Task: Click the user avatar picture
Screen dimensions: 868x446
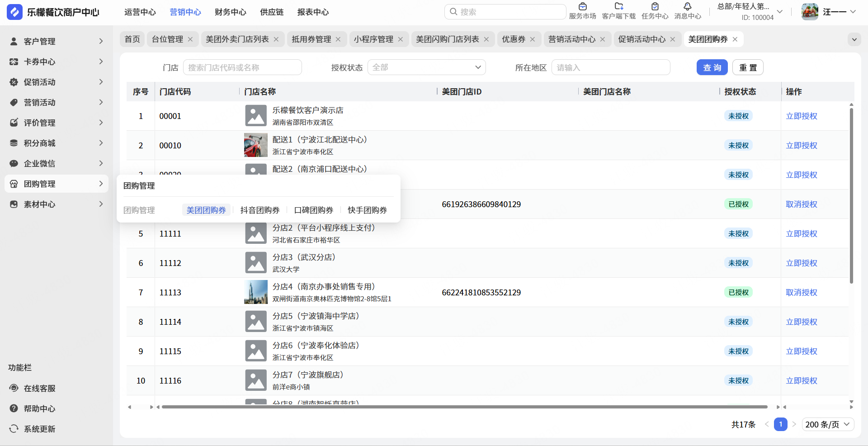Action: [810, 12]
